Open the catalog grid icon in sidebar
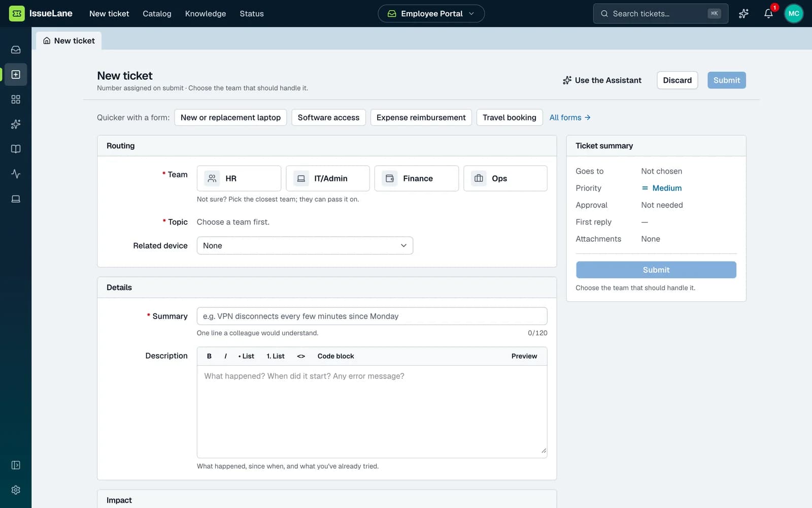This screenshot has width=812, height=508. tap(16, 99)
